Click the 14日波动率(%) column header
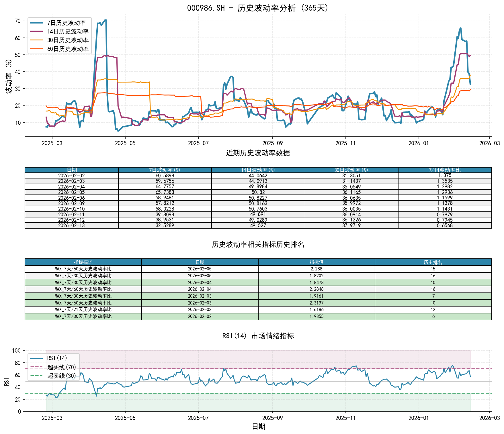 pos(258,170)
